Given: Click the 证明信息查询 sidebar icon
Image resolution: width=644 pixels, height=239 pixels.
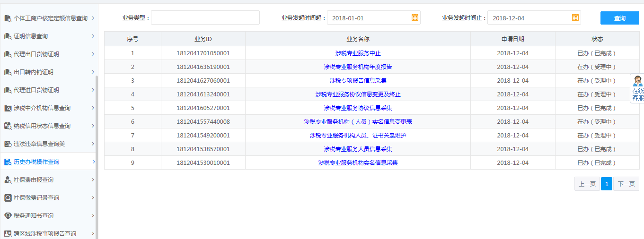Looking at the screenshot, I should coord(8,36).
